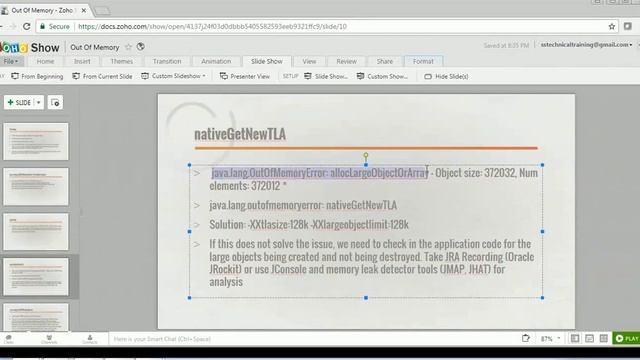Open the File menu
The width and height of the screenshot is (640, 360).
(11, 61)
